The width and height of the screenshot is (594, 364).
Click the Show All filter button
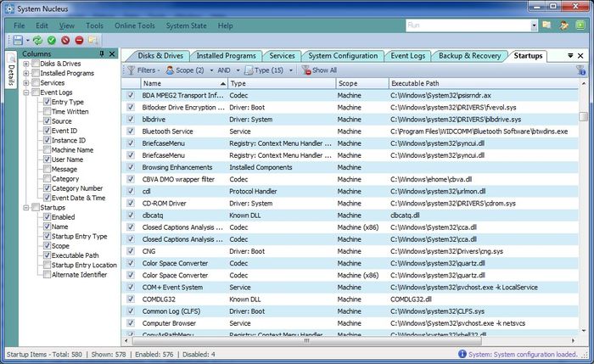click(319, 70)
